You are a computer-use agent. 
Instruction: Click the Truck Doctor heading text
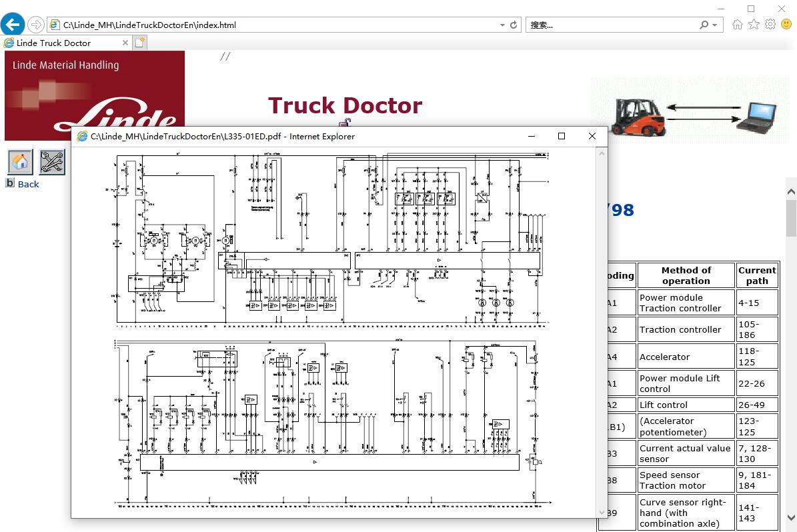tap(345, 106)
